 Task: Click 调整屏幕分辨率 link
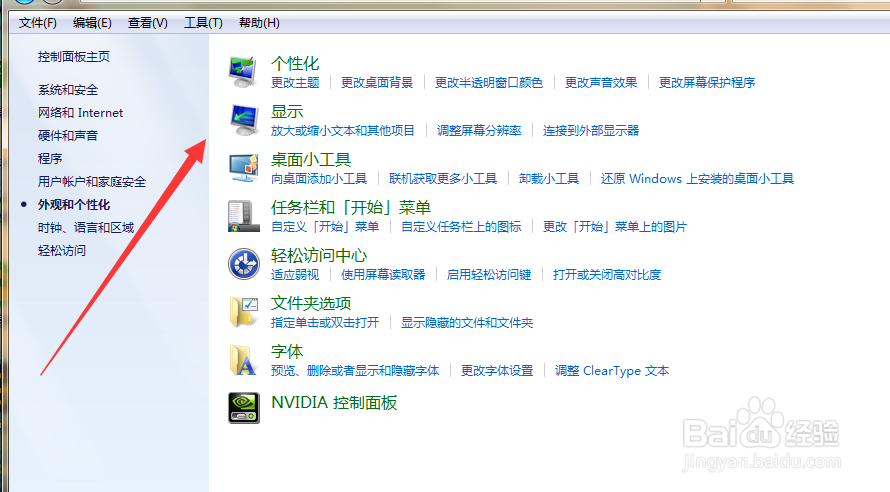coord(479,131)
